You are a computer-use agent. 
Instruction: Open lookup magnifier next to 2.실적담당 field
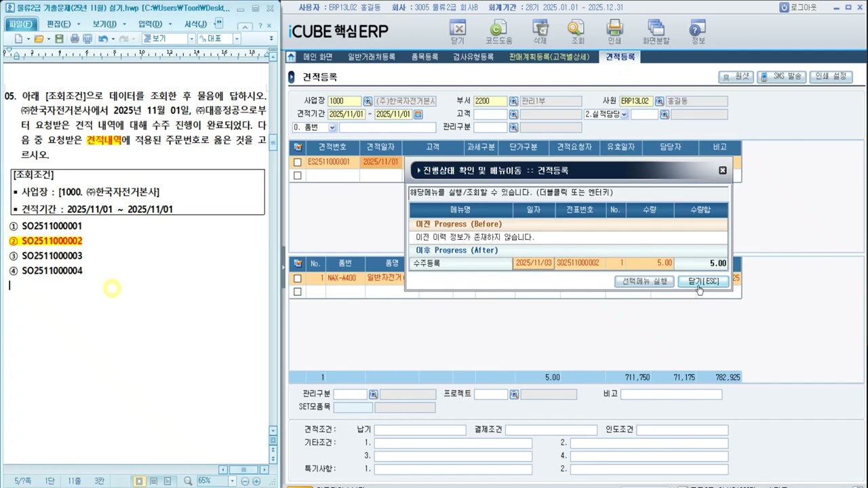pyautogui.click(x=665, y=115)
